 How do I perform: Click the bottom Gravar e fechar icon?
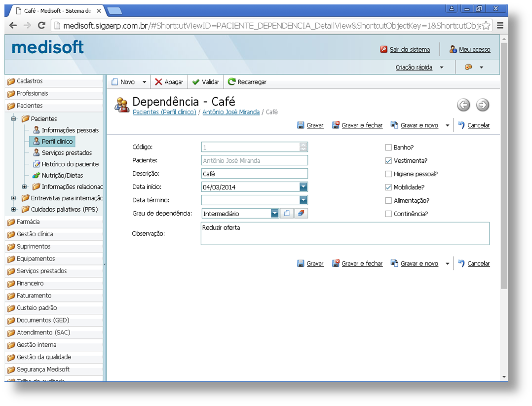point(336,263)
